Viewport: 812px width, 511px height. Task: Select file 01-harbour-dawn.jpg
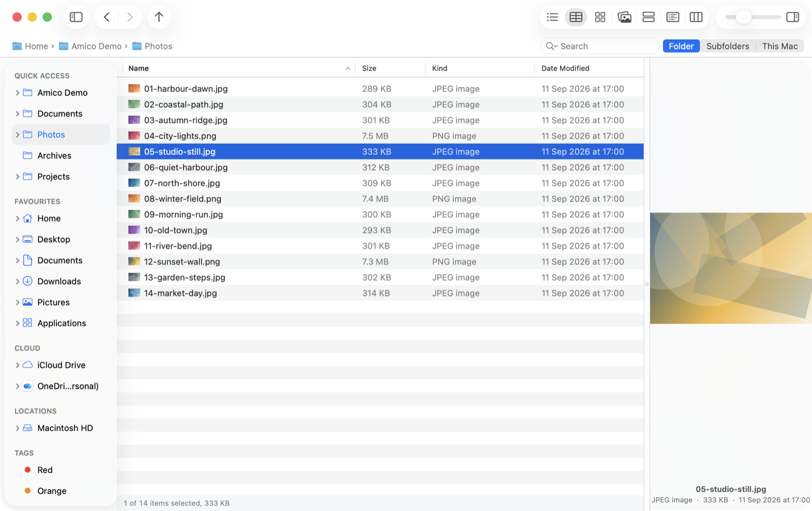click(x=380, y=89)
